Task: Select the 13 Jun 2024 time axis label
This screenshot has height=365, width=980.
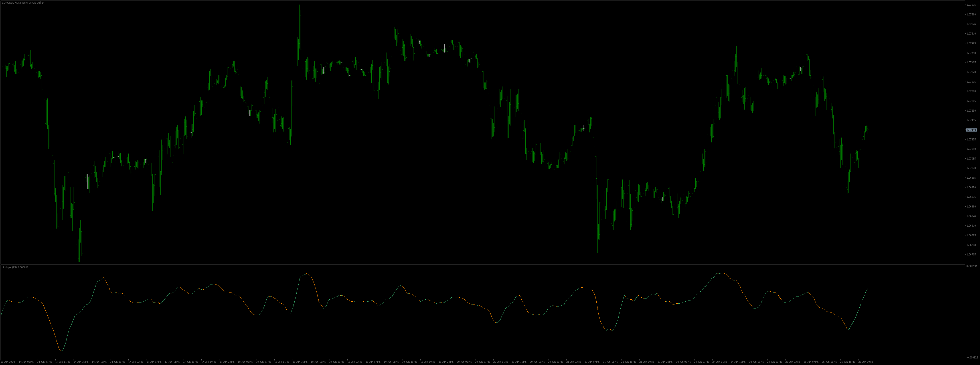Action: point(8,362)
